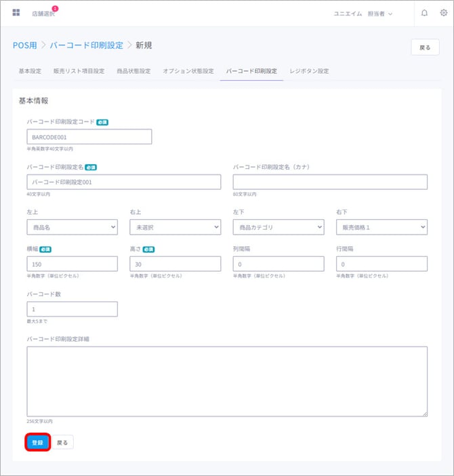Open settings gear icon
The width and height of the screenshot is (454, 476).
coord(444,13)
